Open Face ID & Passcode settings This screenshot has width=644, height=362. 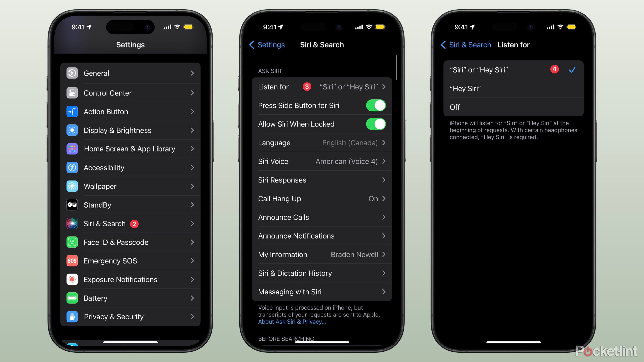[x=131, y=242]
